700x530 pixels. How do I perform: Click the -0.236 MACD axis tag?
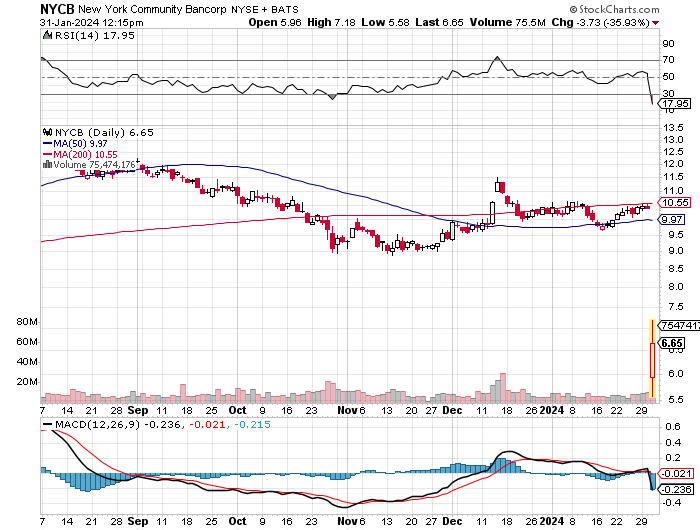(x=676, y=489)
